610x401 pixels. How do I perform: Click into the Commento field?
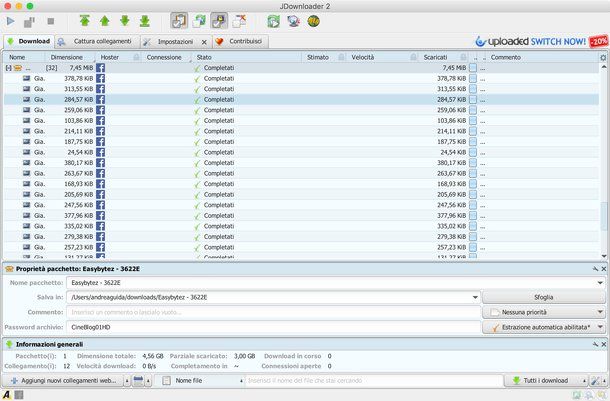[273, 312]
